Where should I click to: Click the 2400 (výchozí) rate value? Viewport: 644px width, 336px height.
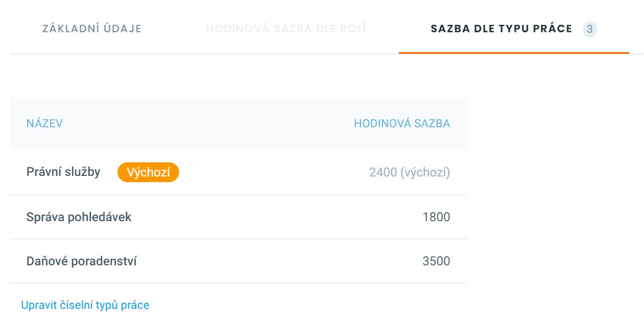click(x=410, y=173)
